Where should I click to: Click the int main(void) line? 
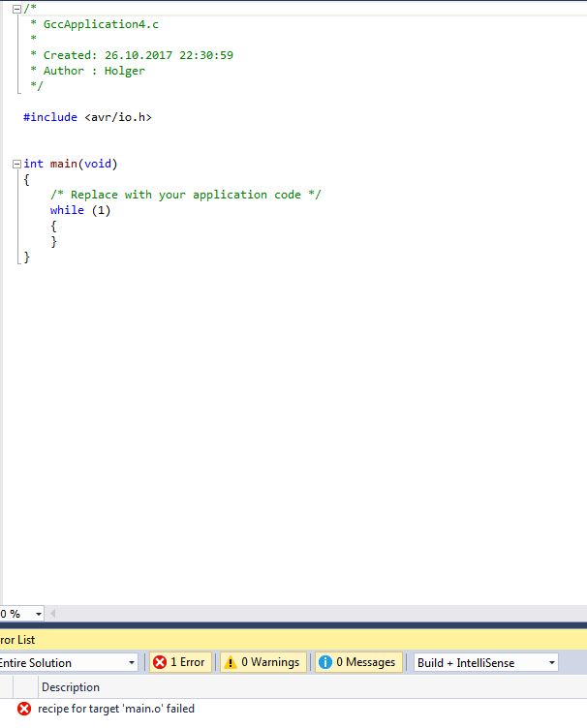71,164
